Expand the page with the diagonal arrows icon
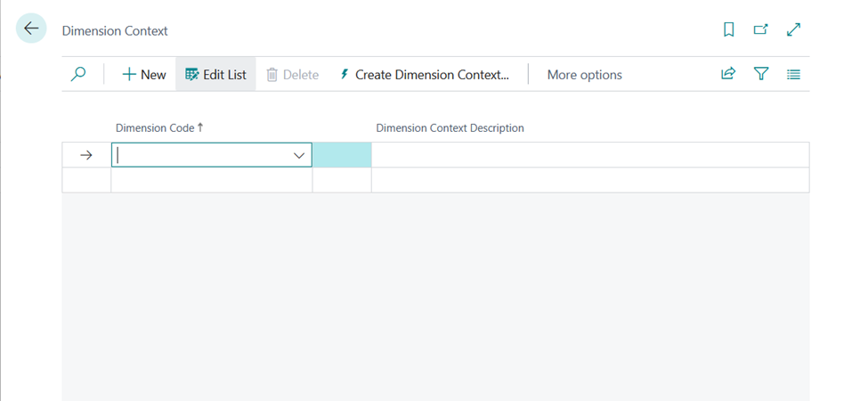The height and width of the screenshot is (401, 868). 793,30
